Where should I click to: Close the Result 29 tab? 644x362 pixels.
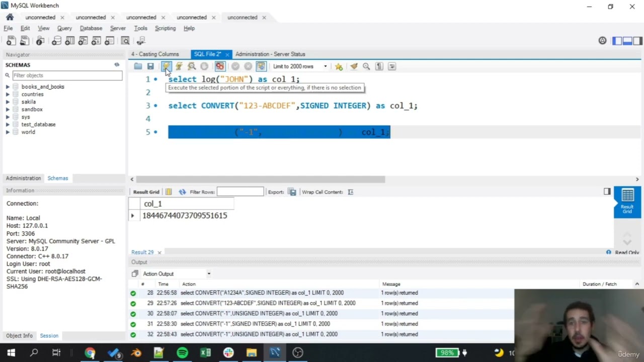(x=159, y=252)
